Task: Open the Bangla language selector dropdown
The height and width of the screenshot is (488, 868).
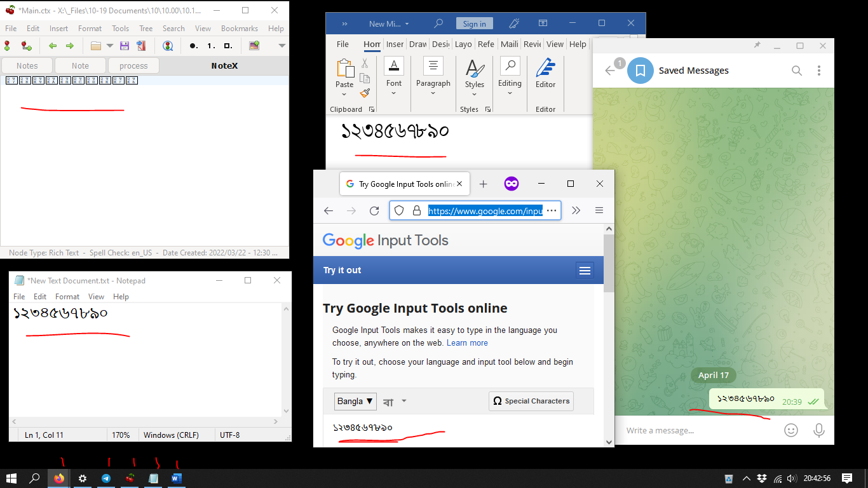Action: [355, 401]
